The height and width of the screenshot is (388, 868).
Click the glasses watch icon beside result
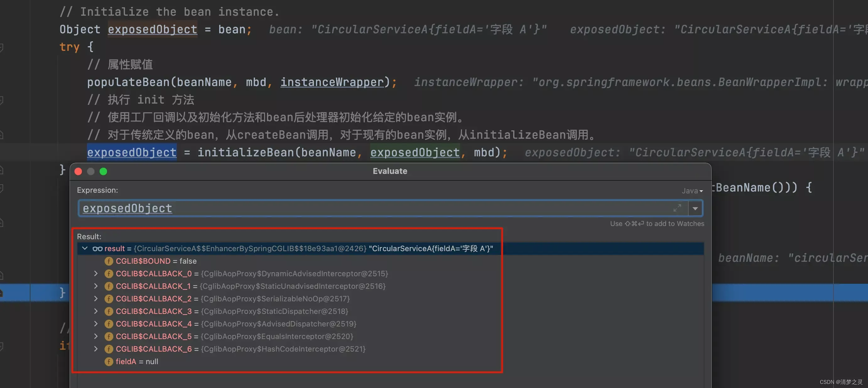point(97,249)
